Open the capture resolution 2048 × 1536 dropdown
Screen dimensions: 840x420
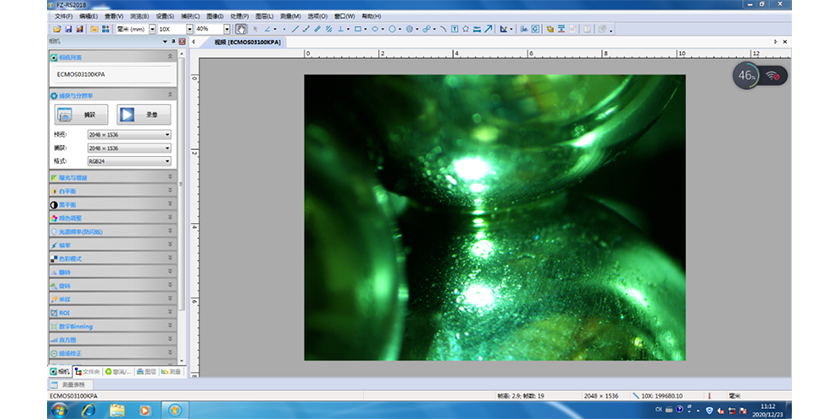click(x=130, y=148)
